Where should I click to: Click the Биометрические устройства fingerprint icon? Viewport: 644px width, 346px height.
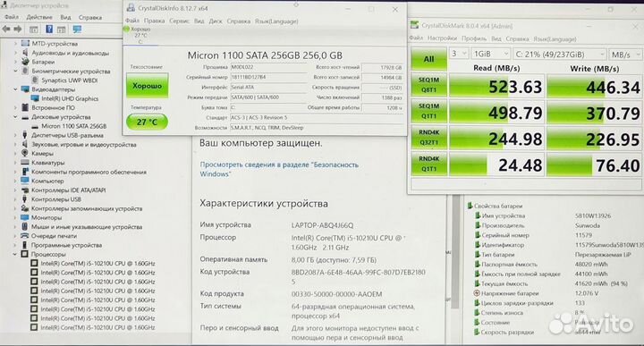[x=25, y=71]
